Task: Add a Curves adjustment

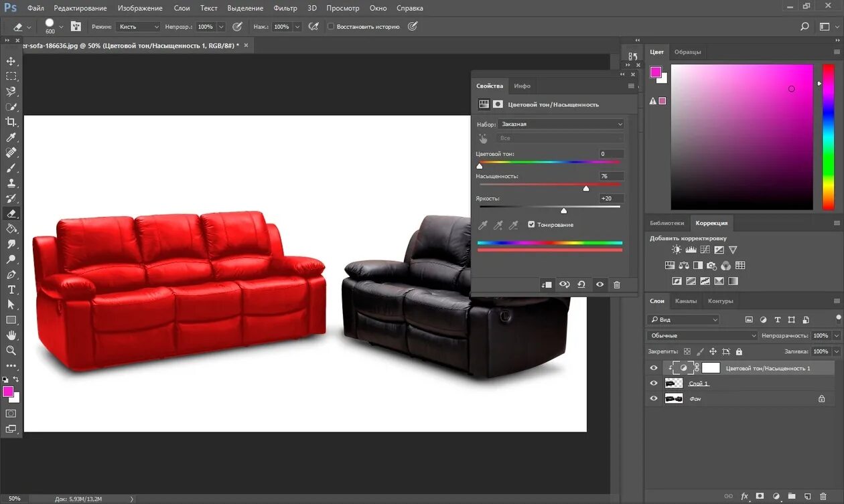Action: [x=705, y=250]
